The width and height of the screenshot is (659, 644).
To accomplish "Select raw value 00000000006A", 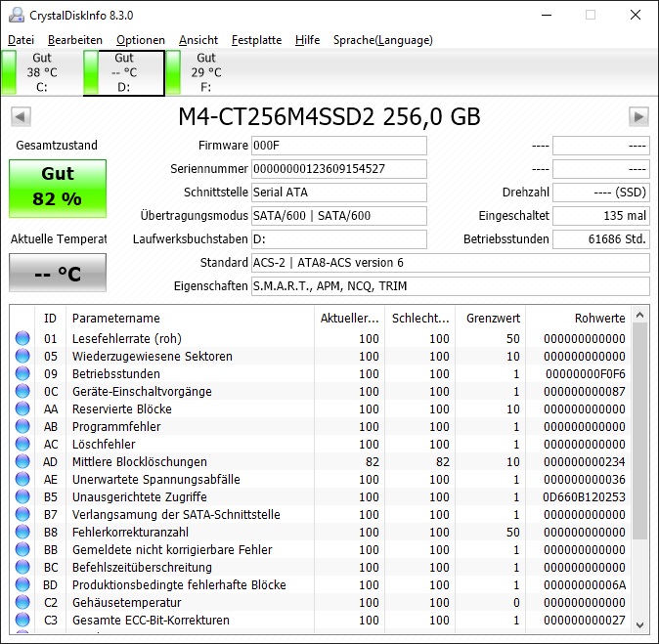I will [x=584, y=585].
